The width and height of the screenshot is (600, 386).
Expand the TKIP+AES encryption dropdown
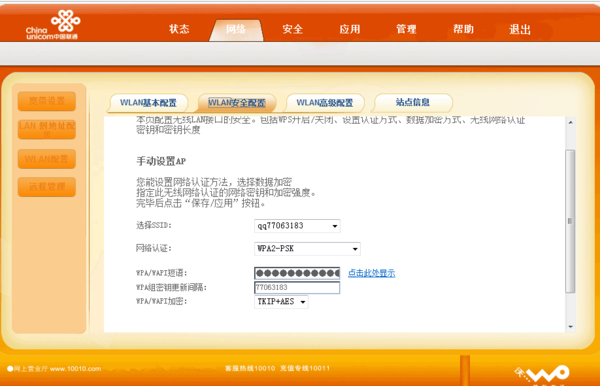(x=281, y=302)
